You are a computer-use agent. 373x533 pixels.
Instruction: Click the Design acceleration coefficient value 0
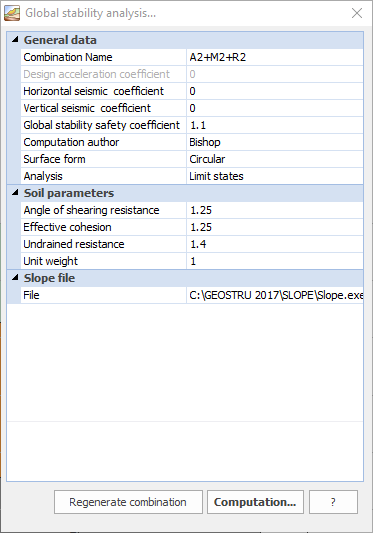tap(275, 74)
